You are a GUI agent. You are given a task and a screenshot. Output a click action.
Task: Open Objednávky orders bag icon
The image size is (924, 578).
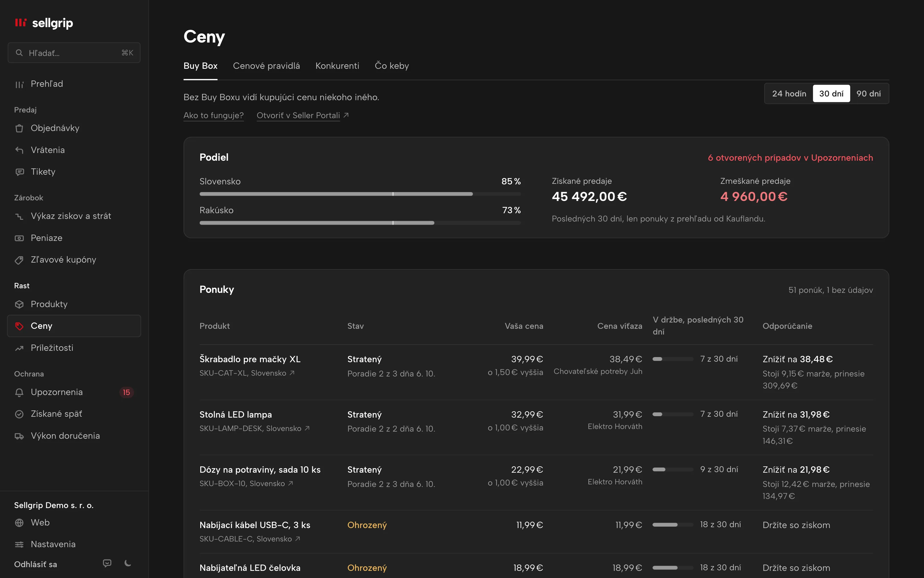tap(19, 128)
